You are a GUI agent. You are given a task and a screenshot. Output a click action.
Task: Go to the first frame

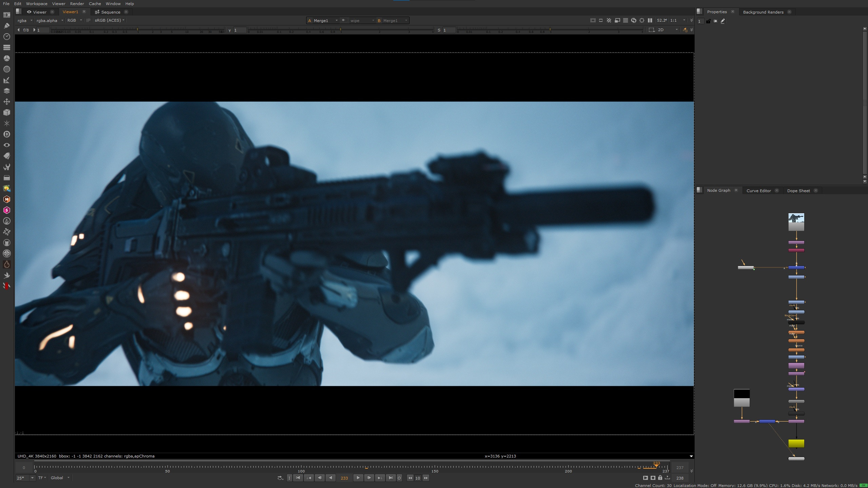point(298,478)
